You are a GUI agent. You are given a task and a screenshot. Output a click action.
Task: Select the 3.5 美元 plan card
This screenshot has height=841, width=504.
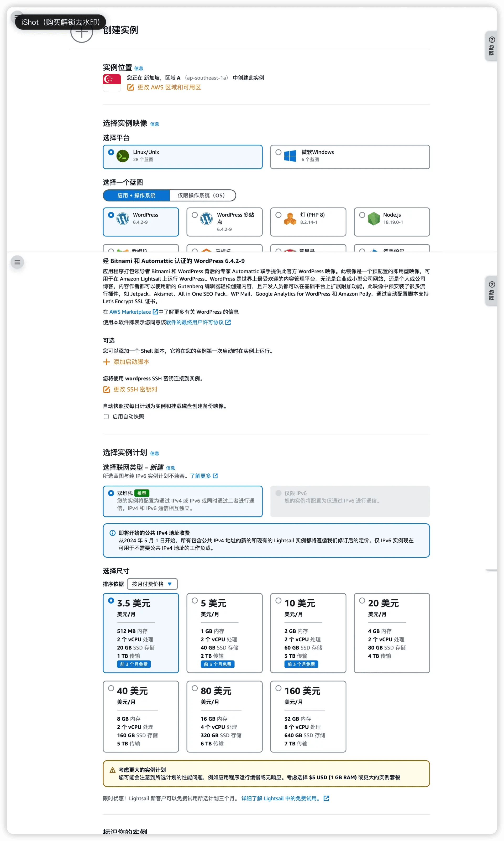[x=141, y=633]
